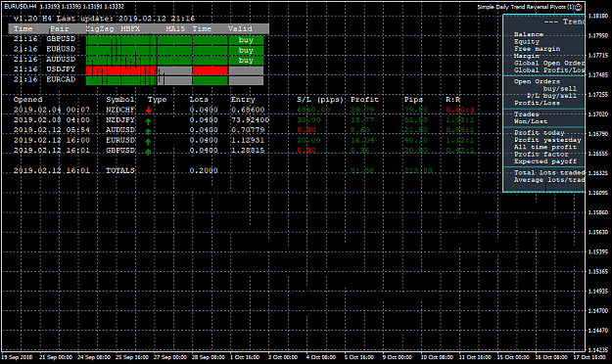Select the EURUSD buy signal cell
The height and width of the screenshot is (364, 612).
coord(246,50)
